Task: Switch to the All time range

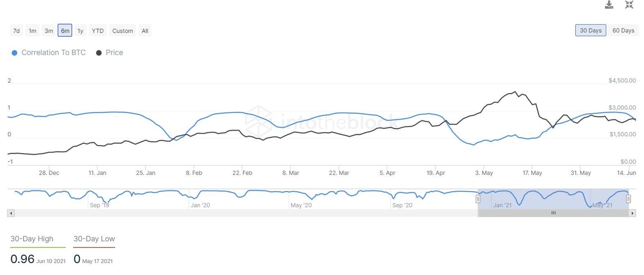Action: (x=145, y=30)
